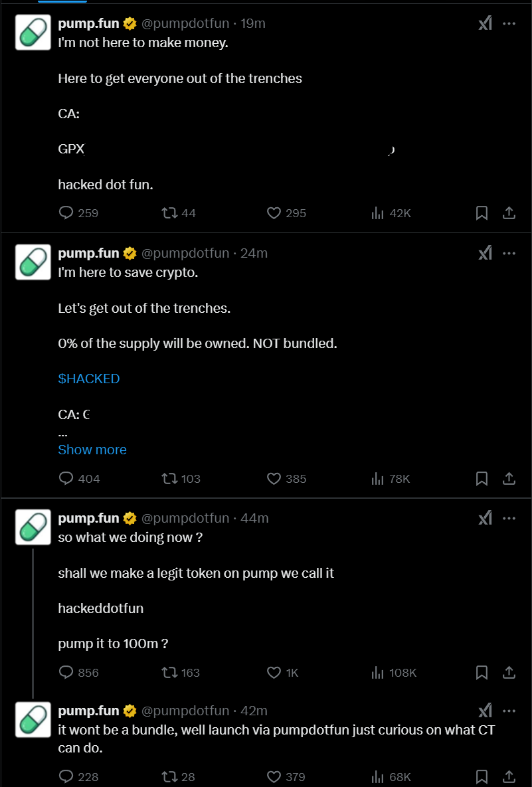Viewport: 532px width, 787px height.
Task: Click the $HACKED cashtag link
Action: [x=89, y=379]
